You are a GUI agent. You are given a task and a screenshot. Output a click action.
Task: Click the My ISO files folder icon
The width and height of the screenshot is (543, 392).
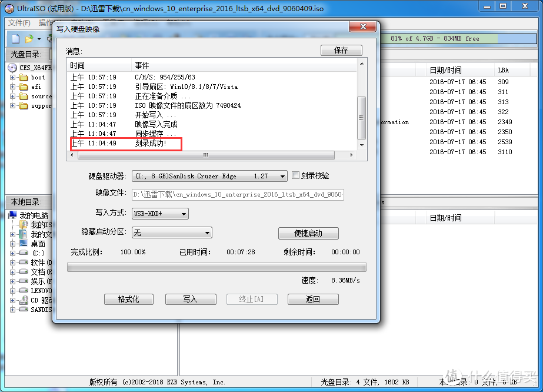[24, 225]
